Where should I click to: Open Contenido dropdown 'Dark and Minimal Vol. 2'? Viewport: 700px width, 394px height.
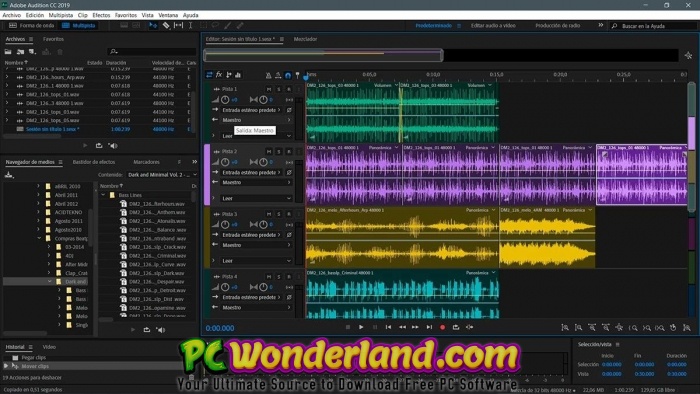162,174
